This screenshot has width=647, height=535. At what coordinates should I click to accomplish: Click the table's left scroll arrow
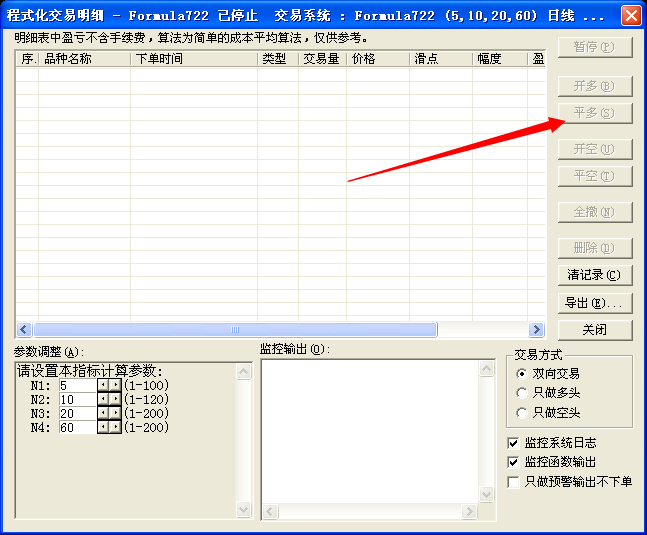24,330
